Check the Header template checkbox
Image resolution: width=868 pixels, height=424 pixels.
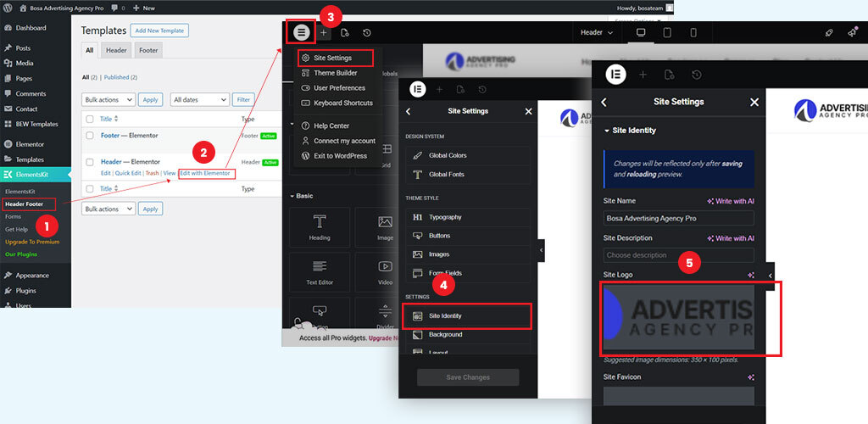[x=90, y=162]
